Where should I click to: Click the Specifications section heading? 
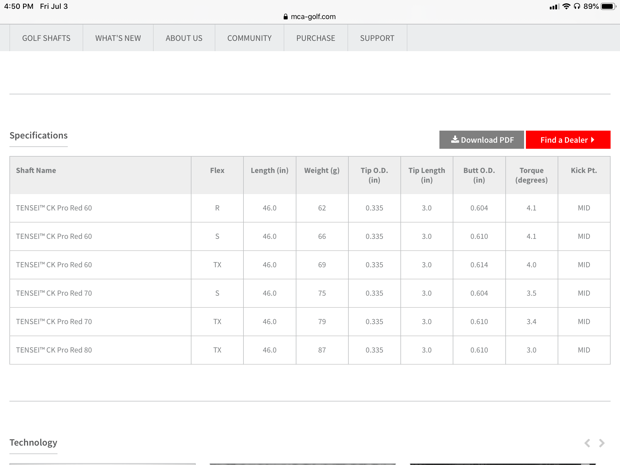(39, 135)
